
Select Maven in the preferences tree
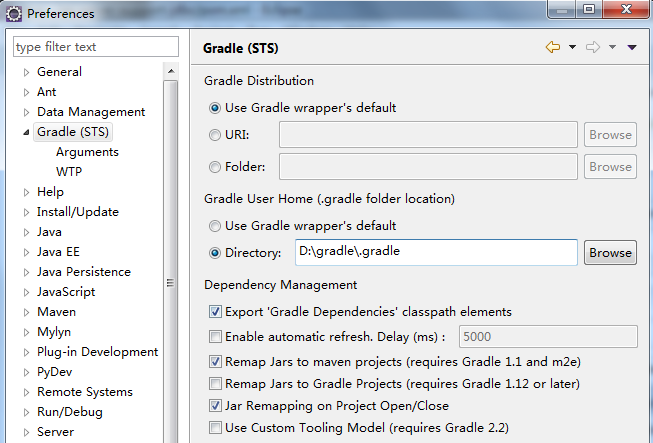(56, 312)
